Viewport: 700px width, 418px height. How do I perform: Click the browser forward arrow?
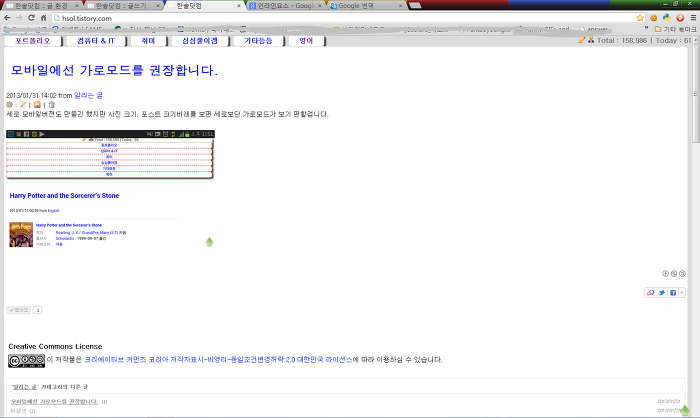pyautogui.click(x=19, y=17)
